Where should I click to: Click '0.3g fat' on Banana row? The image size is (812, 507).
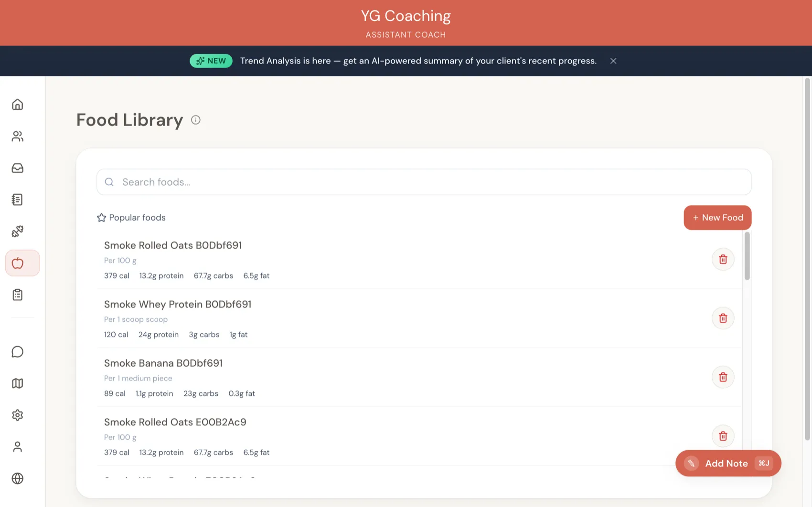coord(242,393)
